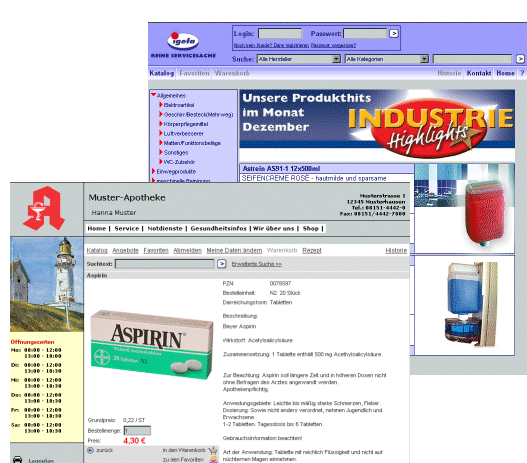Open Shop in Apotheke menu

click(311, 228)
